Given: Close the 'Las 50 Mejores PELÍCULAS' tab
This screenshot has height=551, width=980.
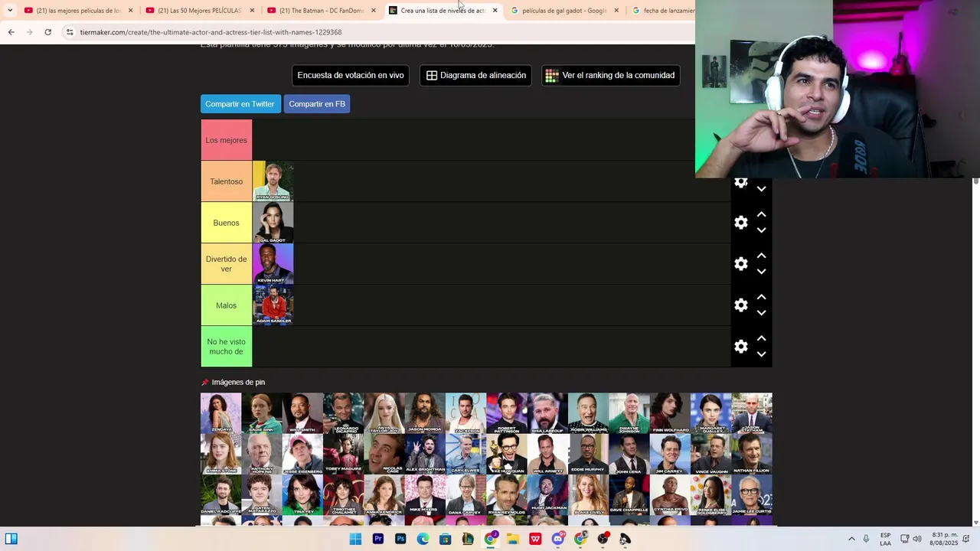Looking at the screenshot, I should pos(252,11).
